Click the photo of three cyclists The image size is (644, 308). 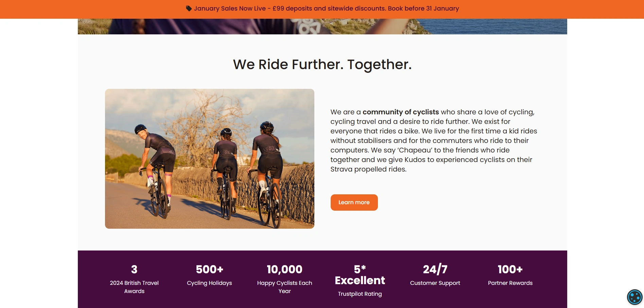[x=209, y=159]
